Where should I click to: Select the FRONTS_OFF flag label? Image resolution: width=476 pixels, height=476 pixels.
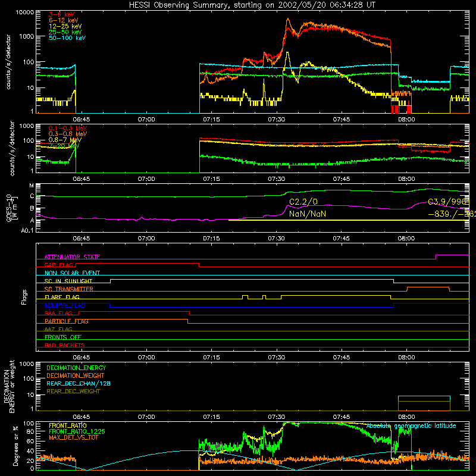click(x=63, y=337)
